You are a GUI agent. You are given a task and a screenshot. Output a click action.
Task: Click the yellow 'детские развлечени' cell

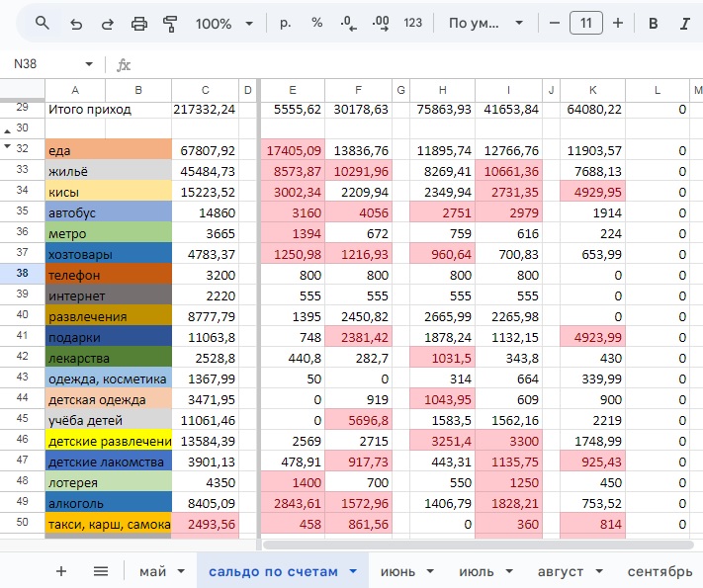pos(108,440)
